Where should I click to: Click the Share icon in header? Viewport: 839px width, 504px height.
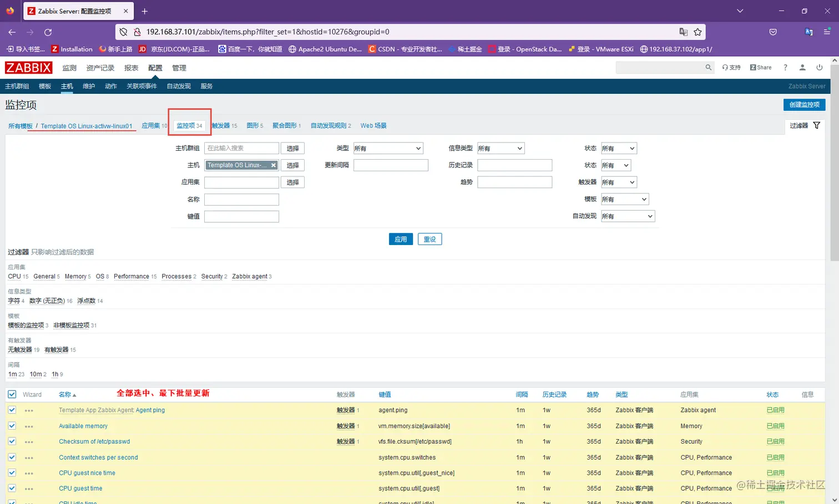tap(761, 68)
